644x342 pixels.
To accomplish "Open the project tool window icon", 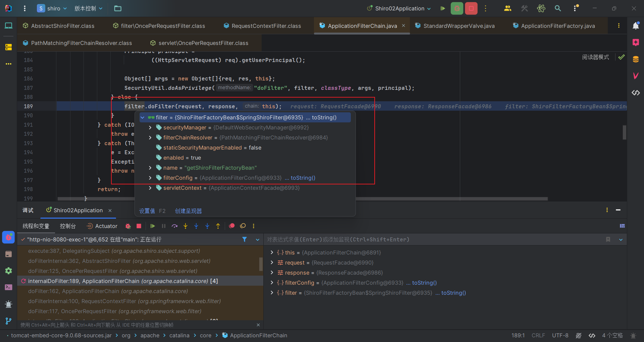I will coord(8,25).
